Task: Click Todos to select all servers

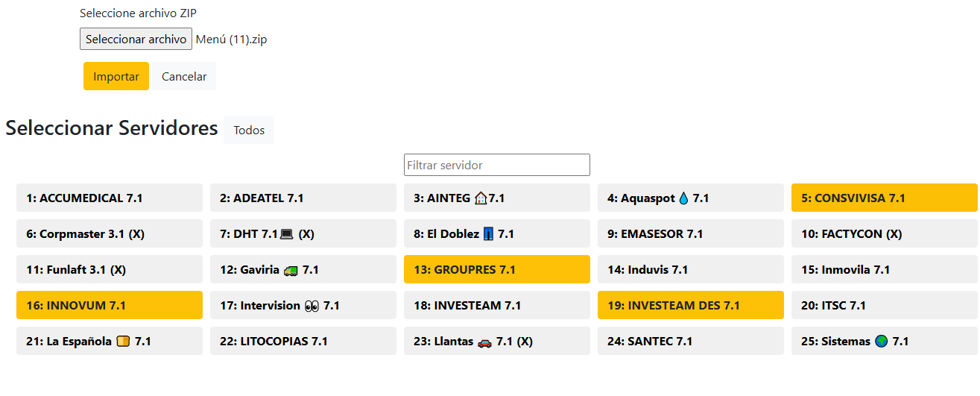Action: point(249,131)
